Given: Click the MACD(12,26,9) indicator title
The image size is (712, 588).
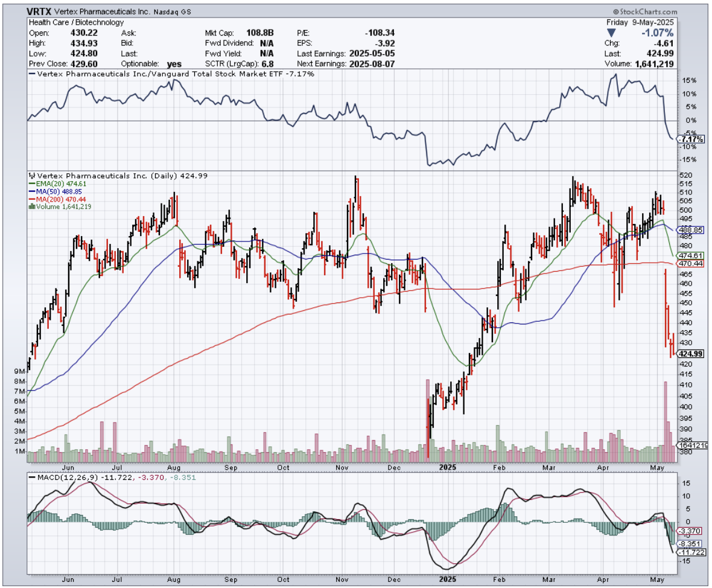Looking at the screenshot, I should [57, 477].
